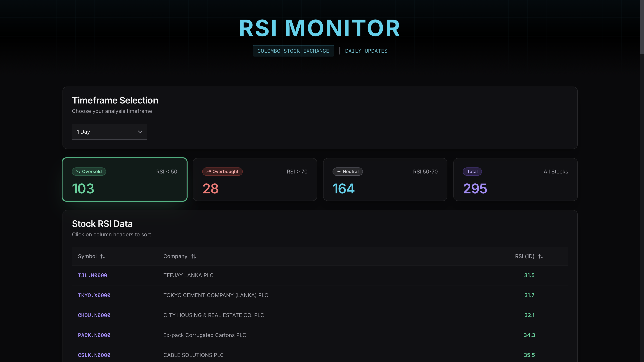Click the sort arrows icon beside Company header
644x362 pixels.
pyautogui.click(x=194, y=256)
